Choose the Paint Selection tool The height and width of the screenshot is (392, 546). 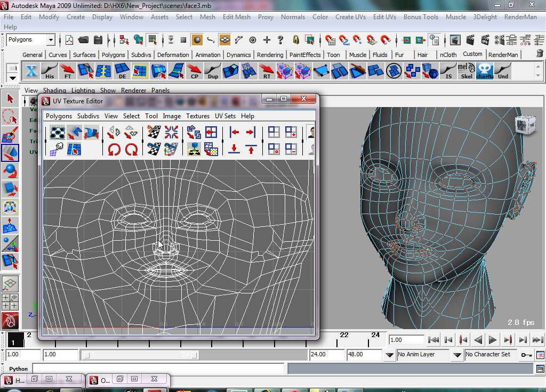10,135
